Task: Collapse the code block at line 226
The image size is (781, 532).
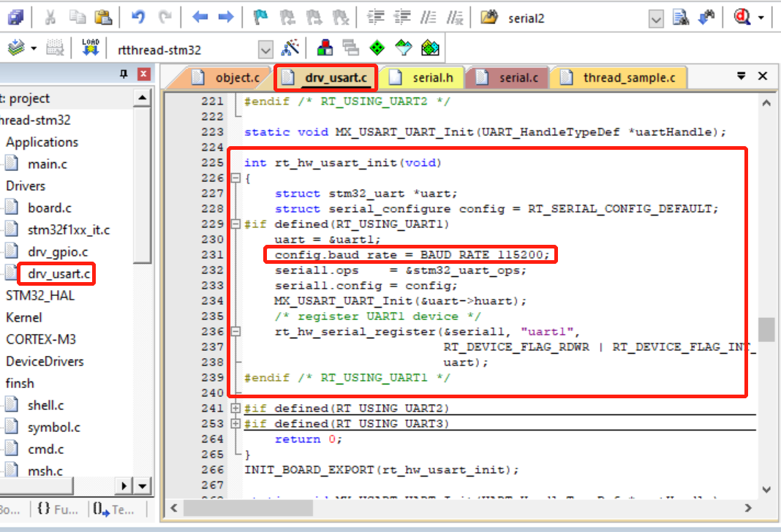Action: point(235,178)
